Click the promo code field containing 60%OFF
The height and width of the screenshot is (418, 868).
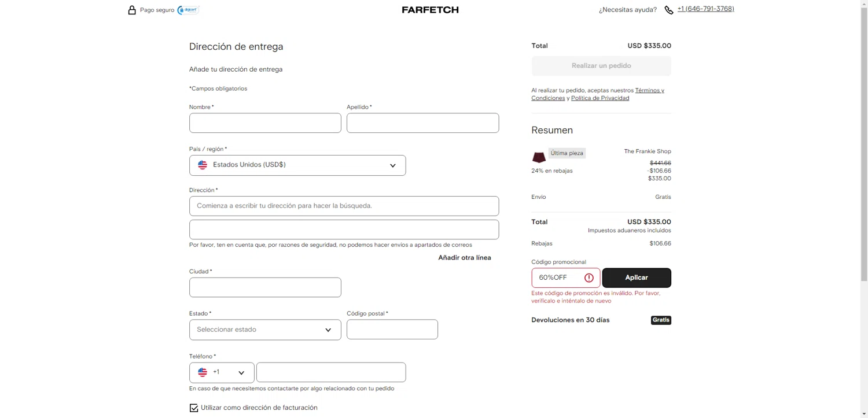pyautogui.click(x=566, y=278)
